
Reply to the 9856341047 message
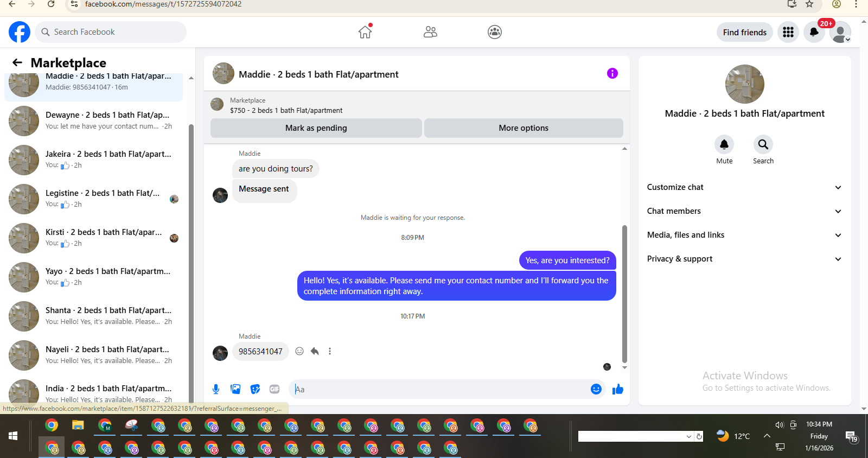coord(315,351)
